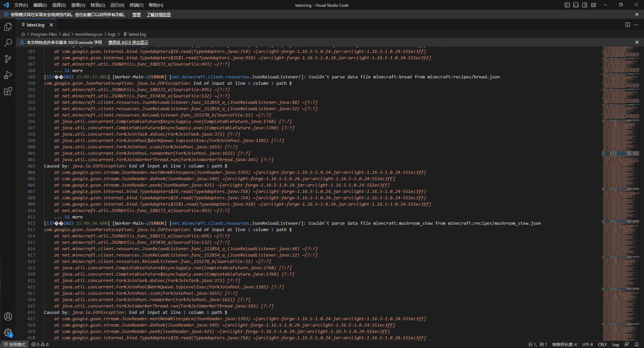Click 禁用非 ASCII 突出显示 link

(x=128, y=43)
